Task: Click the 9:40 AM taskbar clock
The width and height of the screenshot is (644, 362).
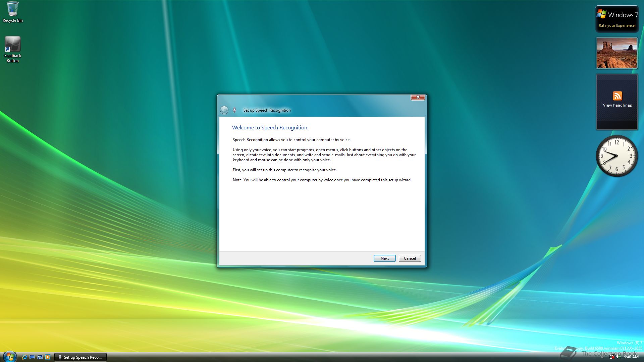Action: pos(631,357)
